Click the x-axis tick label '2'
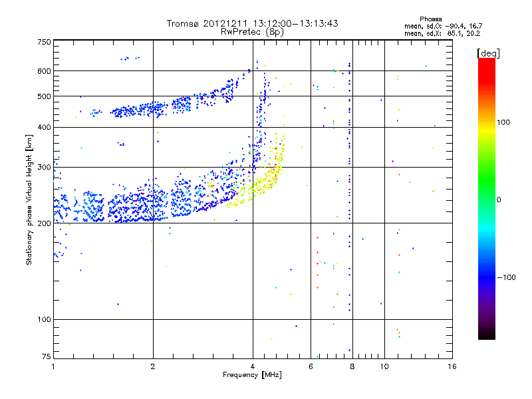 (x=153, y=366)
